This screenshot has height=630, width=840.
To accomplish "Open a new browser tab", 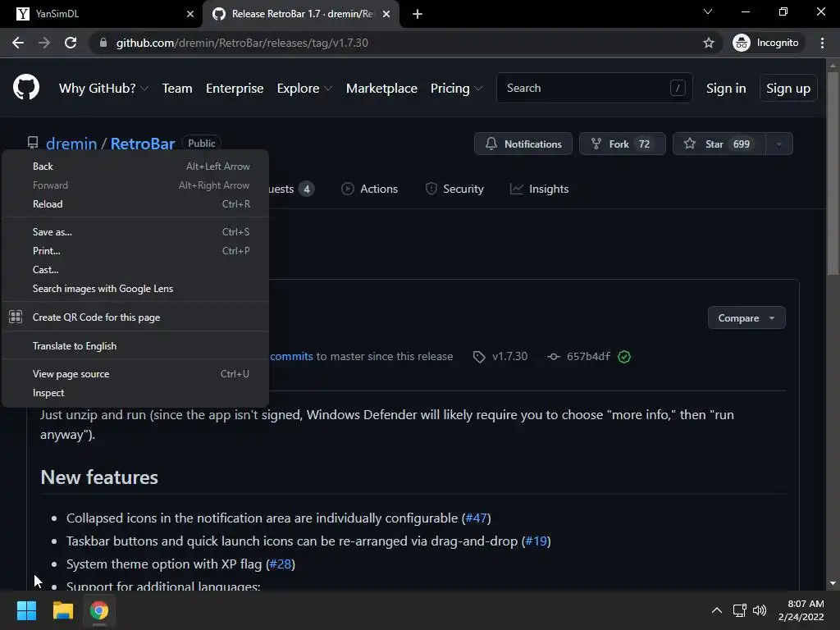I will (418, 14).
